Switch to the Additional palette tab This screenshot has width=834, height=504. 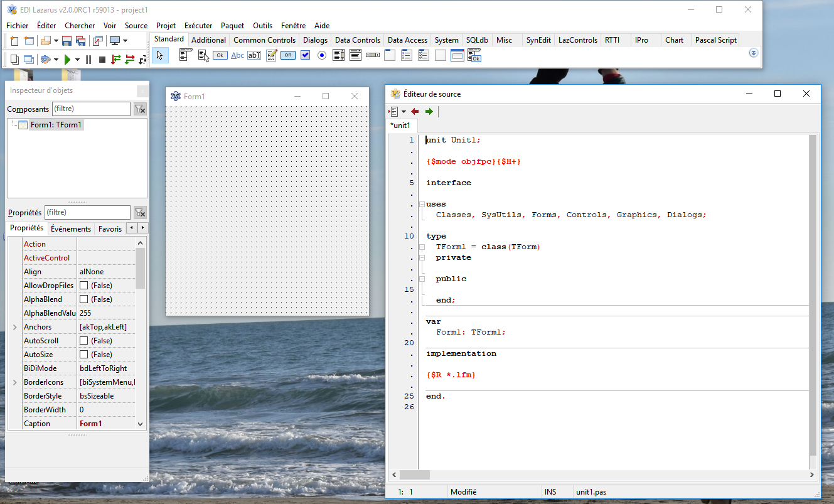point(208,40)
